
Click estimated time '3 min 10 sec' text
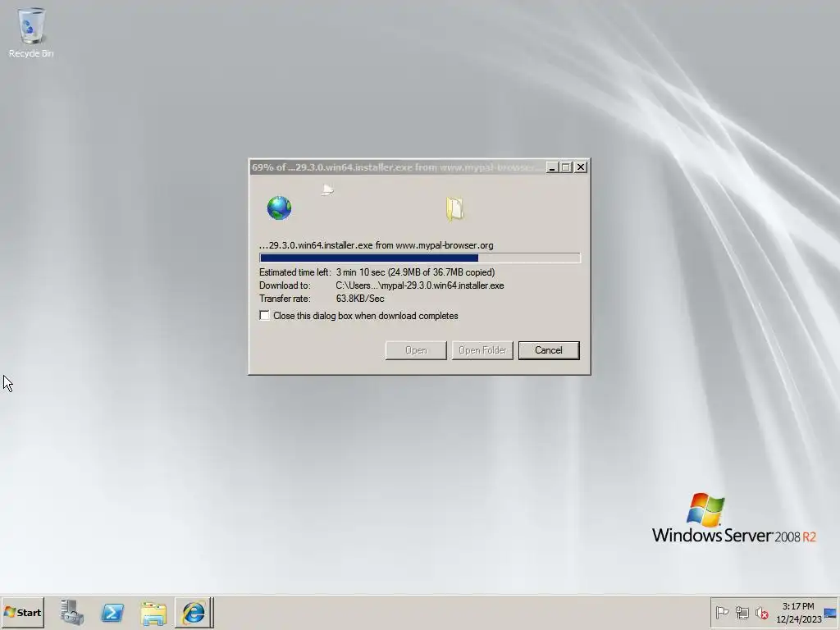[360, 272]
